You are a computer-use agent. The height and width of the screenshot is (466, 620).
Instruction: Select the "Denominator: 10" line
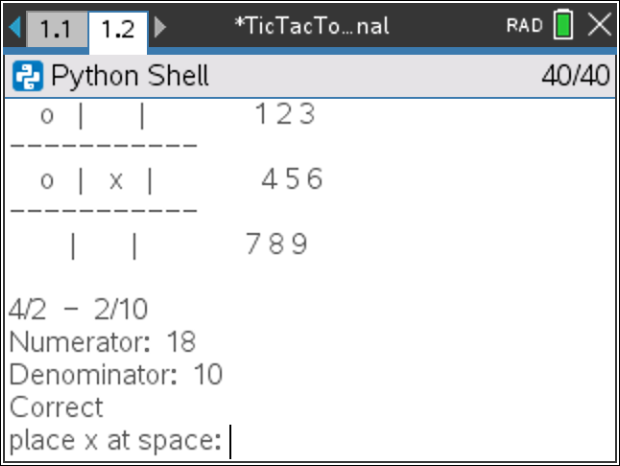116,375
